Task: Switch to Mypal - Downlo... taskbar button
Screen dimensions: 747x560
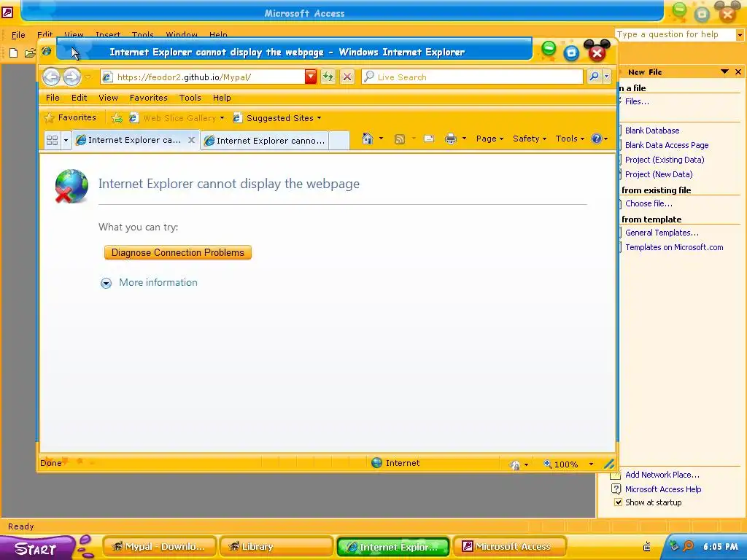Action: click(x=160, y=546)
